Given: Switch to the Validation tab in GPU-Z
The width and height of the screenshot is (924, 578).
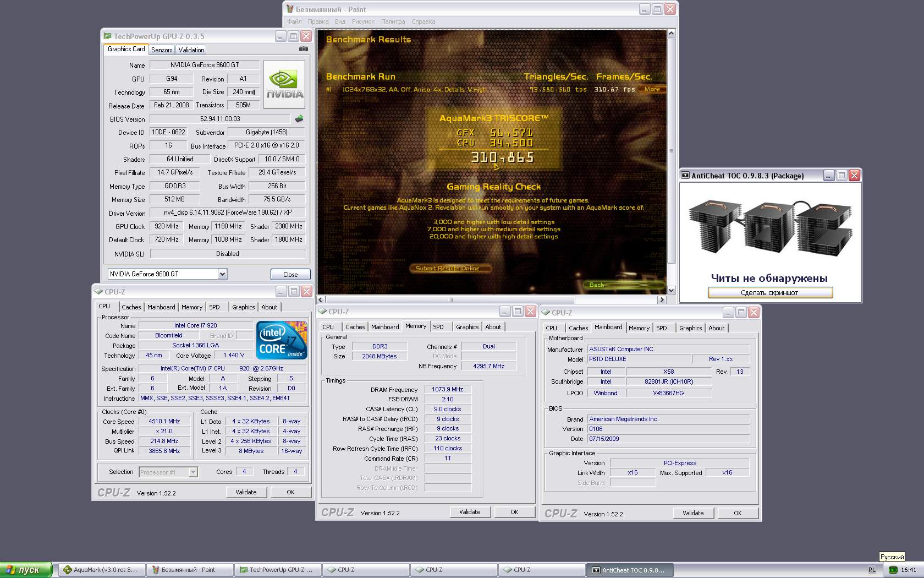Looking at the screenshot, I should tap(191, 50).
